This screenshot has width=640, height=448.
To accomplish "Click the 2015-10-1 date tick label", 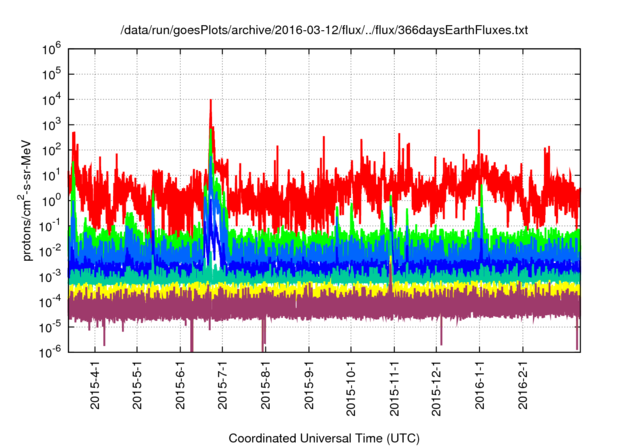I will click(x=351, y=389).
